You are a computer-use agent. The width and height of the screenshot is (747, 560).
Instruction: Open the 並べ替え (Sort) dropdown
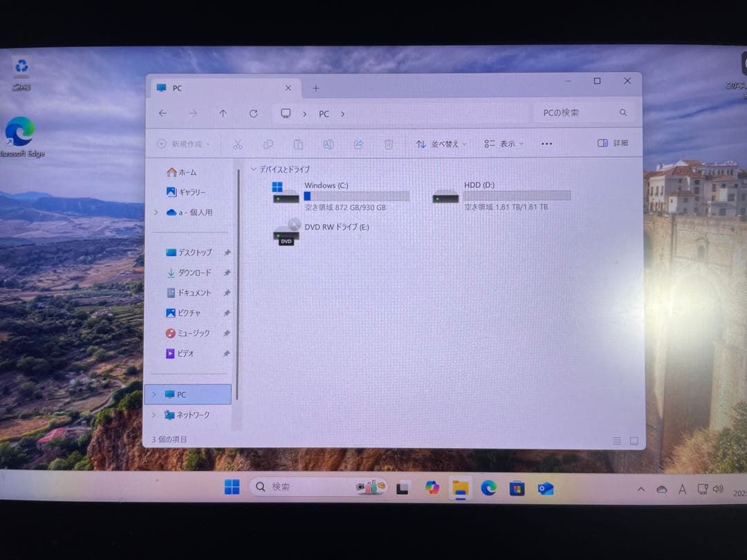coord(441,143)
